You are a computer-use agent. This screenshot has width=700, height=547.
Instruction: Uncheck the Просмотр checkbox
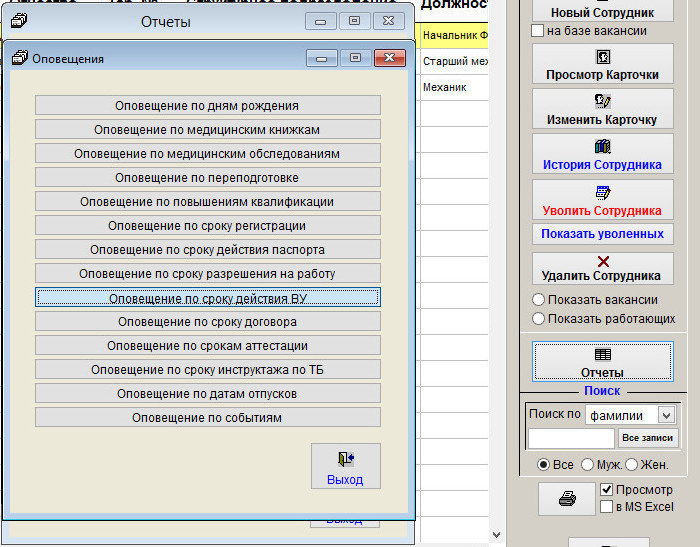(606, 490)
